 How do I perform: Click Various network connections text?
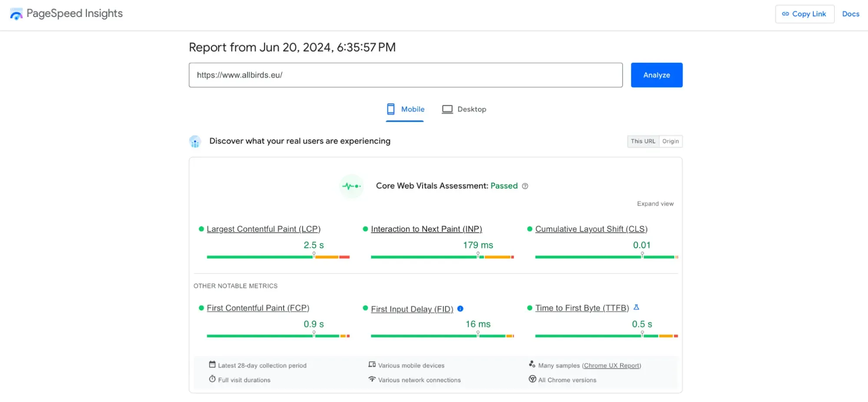[x=419, y=380]
